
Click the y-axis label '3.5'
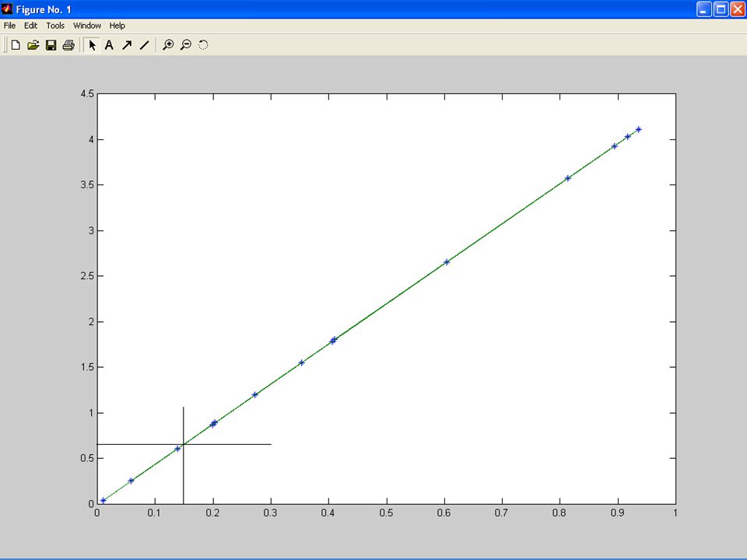point(87,185)
